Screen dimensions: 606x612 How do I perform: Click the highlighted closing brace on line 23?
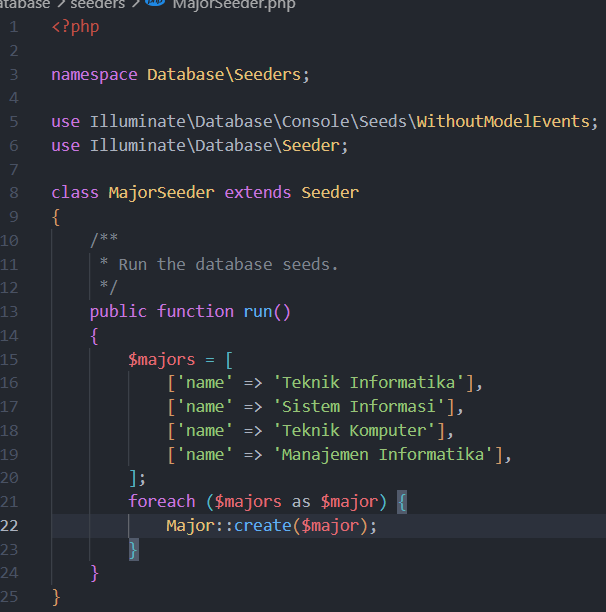tap(133, 550)
